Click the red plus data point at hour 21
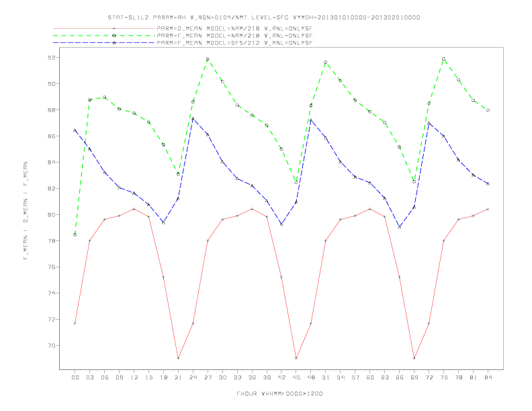 [x=178, y=358]
